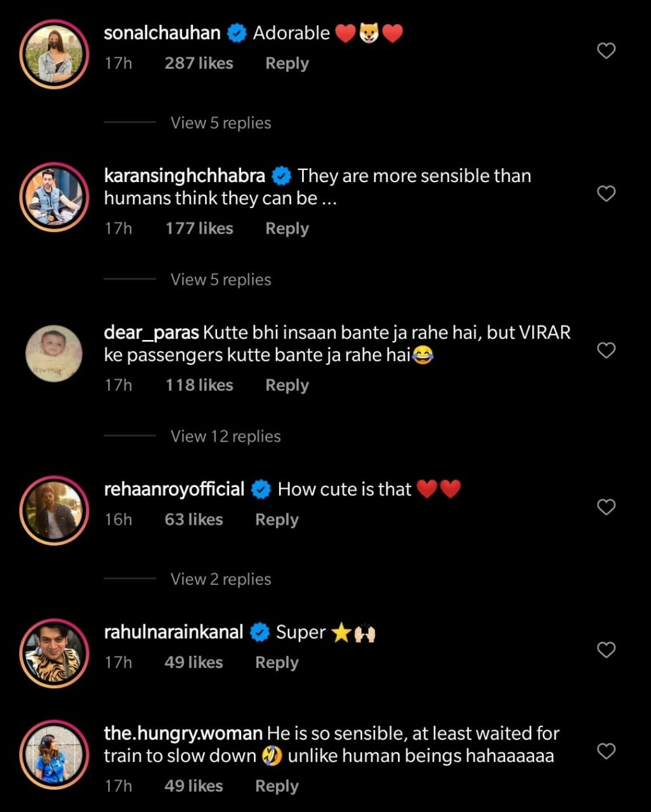Expand 5 replies under sonalchauhan's comment
651x812 pixels.
click(220, 122)
